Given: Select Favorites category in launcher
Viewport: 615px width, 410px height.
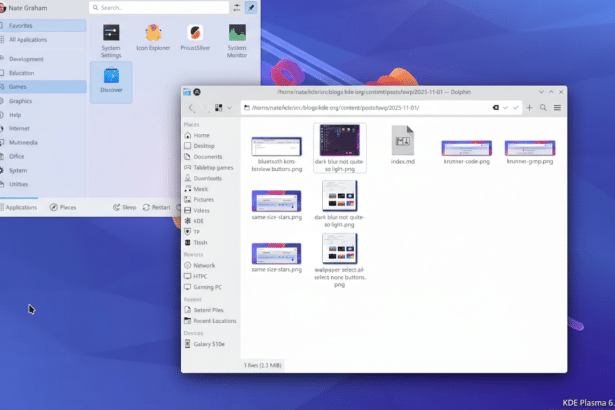Looking at the screenshot, I should pos(42,26).
